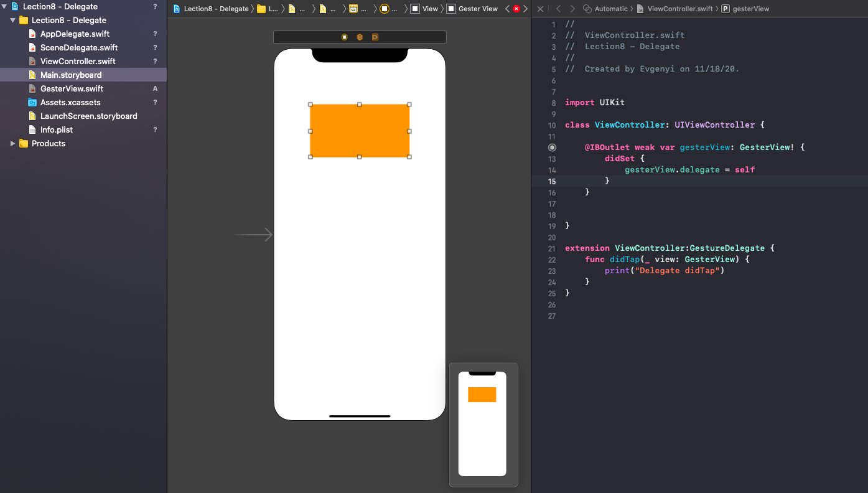Click 'import UIKit' code line

coord(595,102)
